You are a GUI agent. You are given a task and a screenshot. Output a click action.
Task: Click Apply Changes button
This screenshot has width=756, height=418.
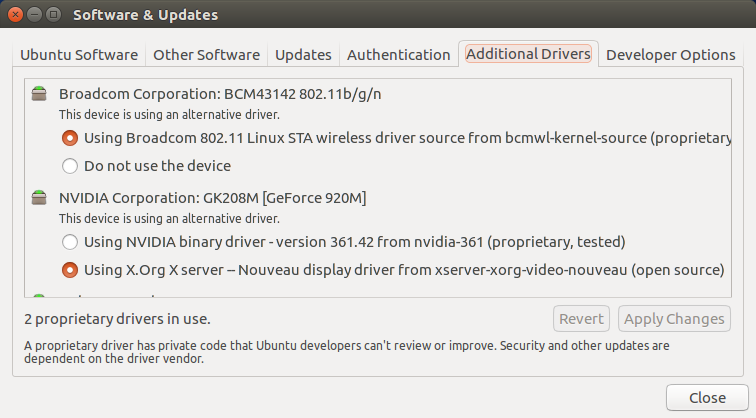click(674, 319)
